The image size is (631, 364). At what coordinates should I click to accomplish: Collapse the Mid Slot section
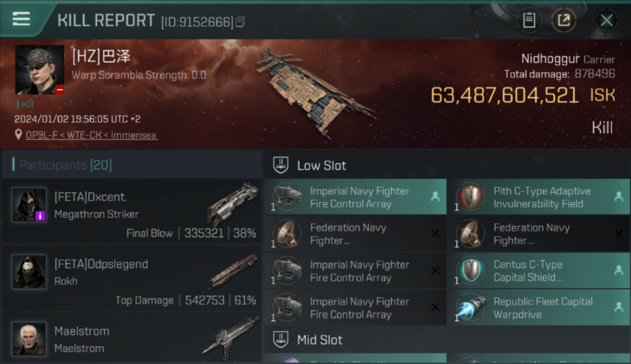(319, 340)
